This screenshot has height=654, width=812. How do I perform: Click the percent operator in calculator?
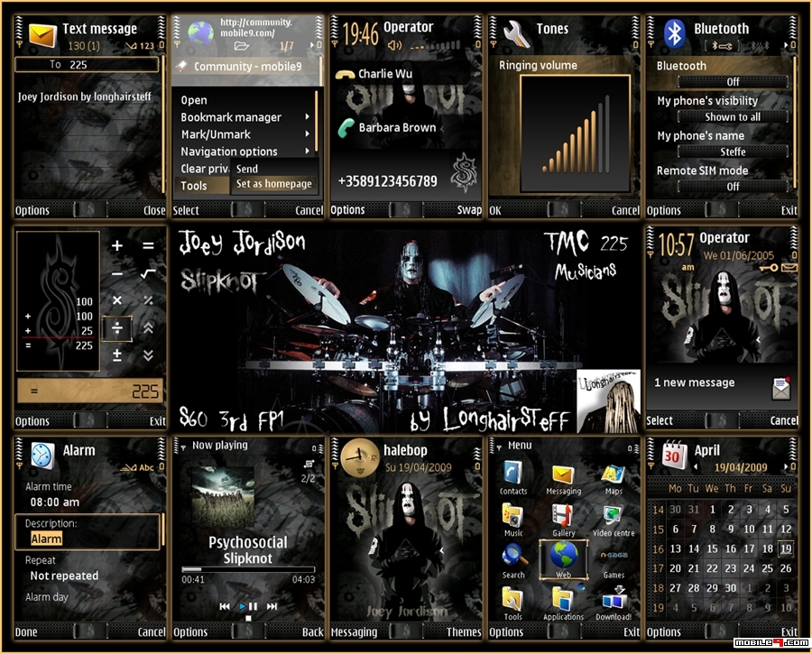pyautogui.click(x=149, y=300)
